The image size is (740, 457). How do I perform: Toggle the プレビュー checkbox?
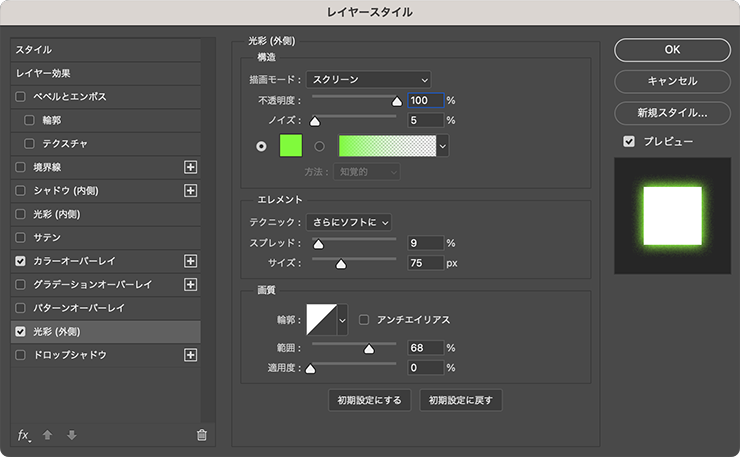click(x=629, y=142)
